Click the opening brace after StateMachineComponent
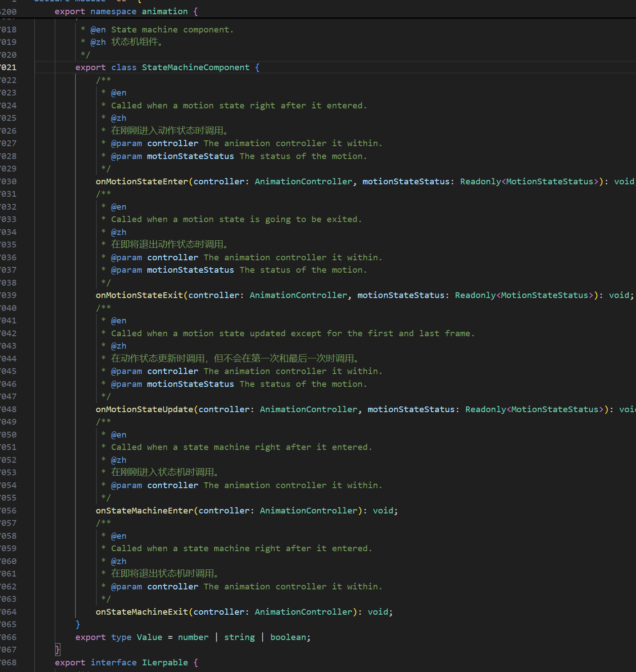 (257, 68)
